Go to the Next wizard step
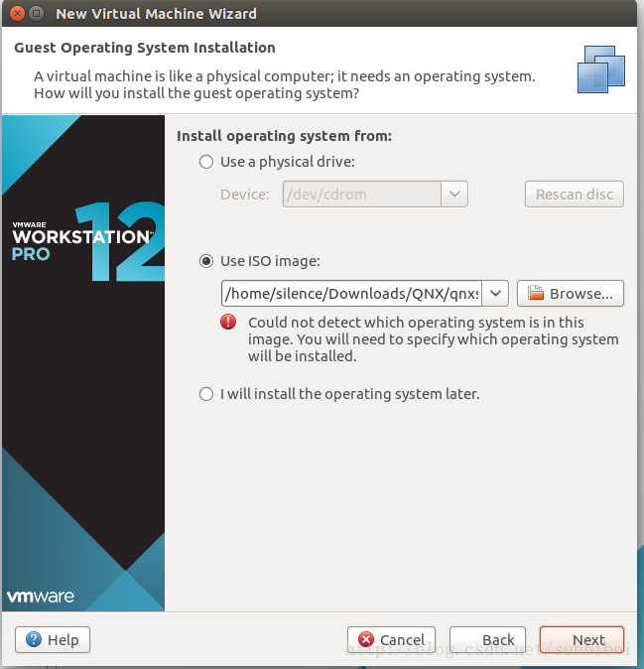The width and height of the screenshot is (644, 669). [581, 639]
